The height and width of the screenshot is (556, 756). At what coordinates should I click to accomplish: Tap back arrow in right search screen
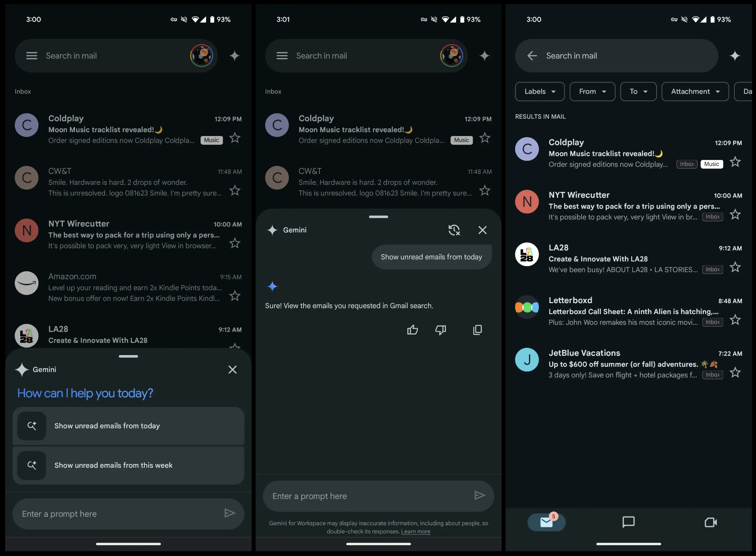tap(532, 56)
